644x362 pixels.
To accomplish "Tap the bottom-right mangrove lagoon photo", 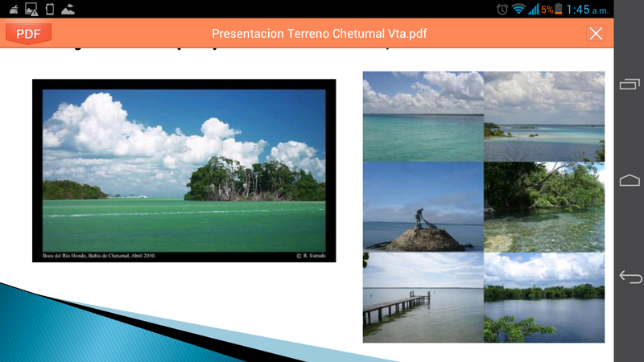I will click(544, 298).
